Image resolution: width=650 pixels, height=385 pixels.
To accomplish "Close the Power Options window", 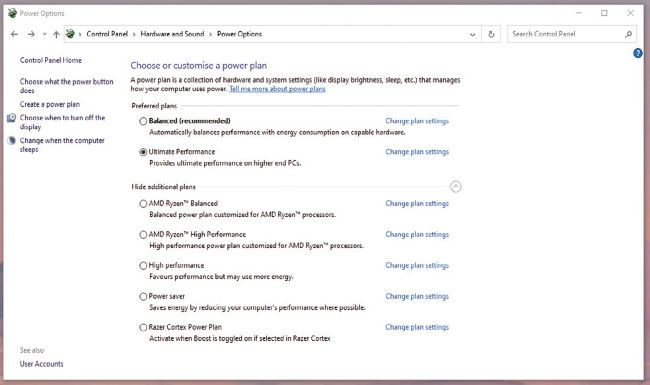I will click(x=630, y=13).
